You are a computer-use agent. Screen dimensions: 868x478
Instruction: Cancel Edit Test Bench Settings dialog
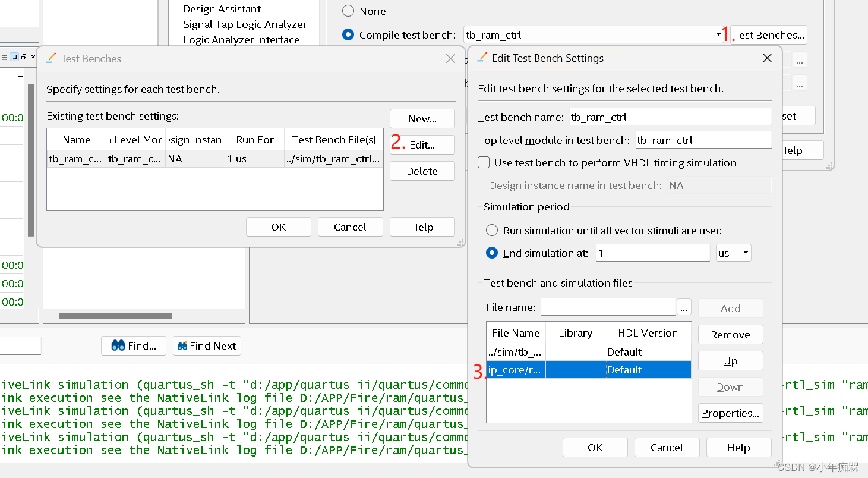pos(667,448)
